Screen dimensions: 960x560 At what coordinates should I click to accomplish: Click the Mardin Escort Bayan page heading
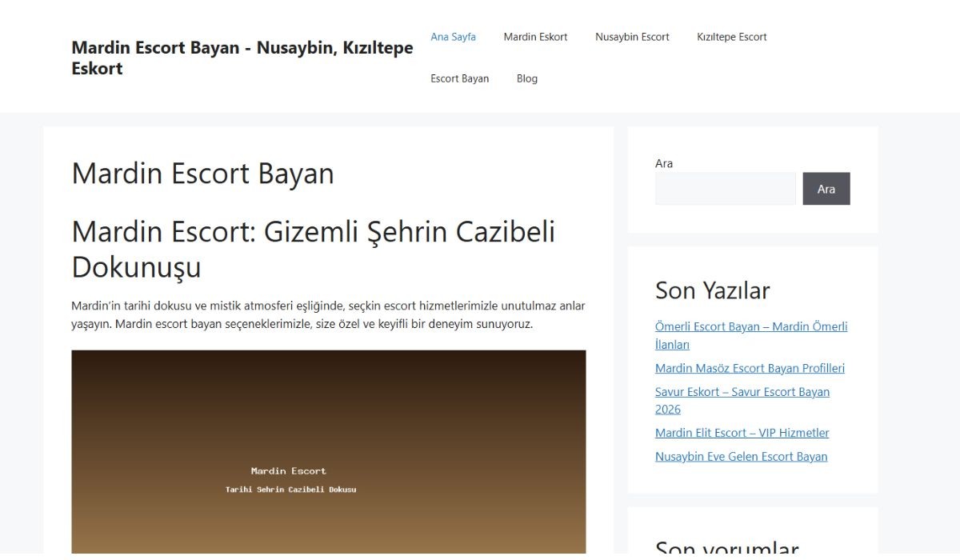tap(202, 174)
